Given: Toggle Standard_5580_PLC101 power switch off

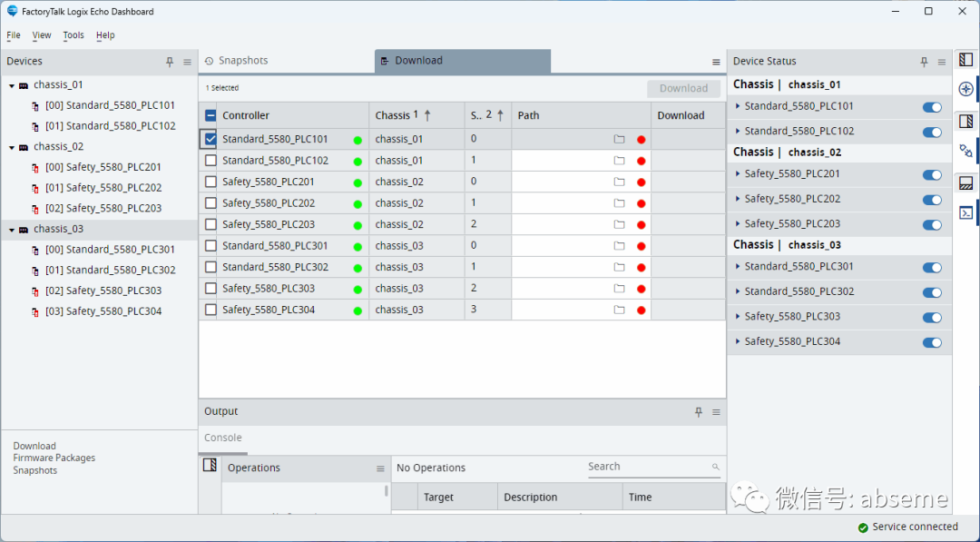Looking at the screenshot, I should (x=932, y=107).
